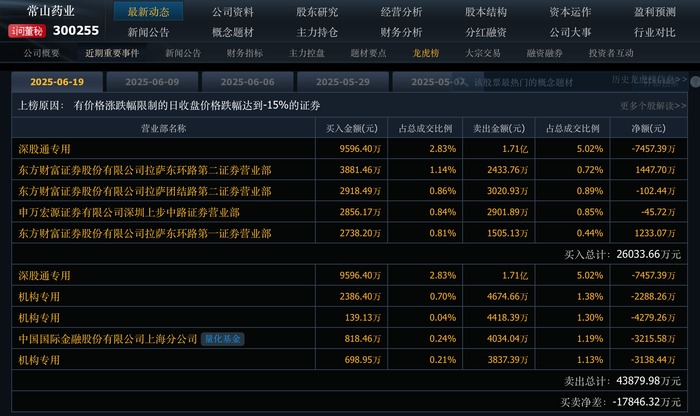
Task: Open the 股本结构 menu
Action: click(x=486, y=12)
